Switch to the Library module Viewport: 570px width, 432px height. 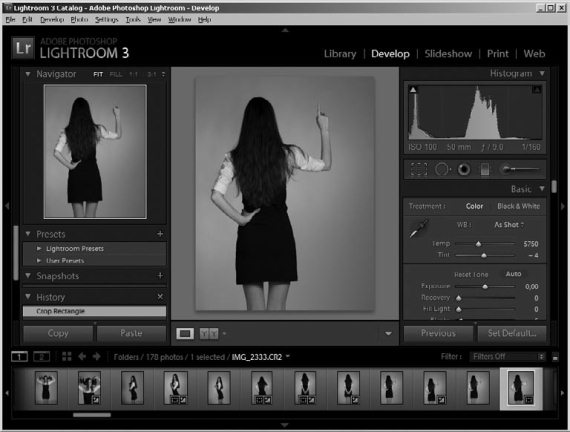pyautogui.click(x=340, y=54)
